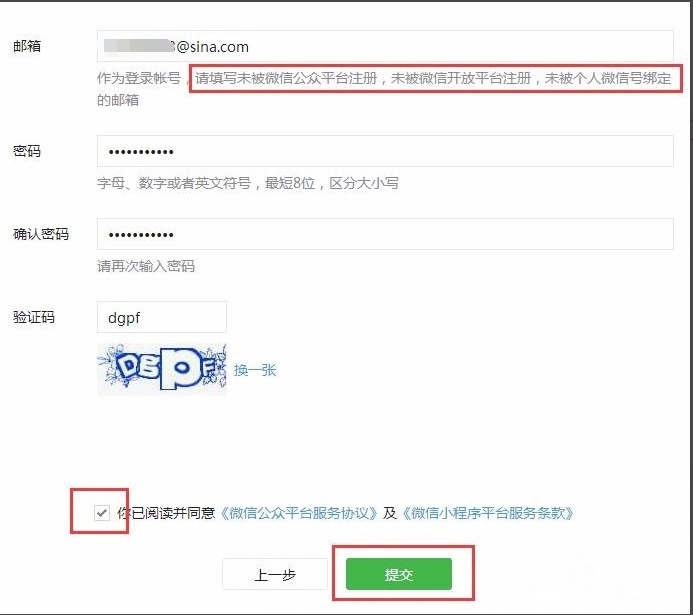Submit form with green 提交 button
This screenshot has width=693, height=615.
399,574
